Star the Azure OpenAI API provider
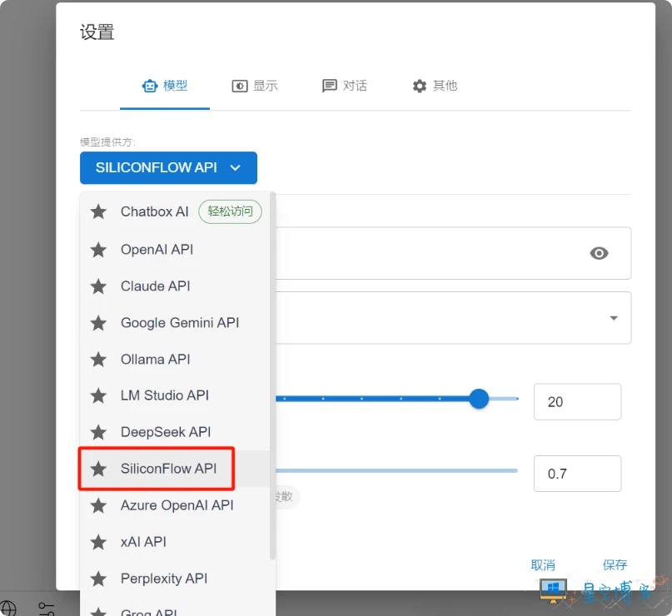The width and height of the screenshot is (672, 616). [98, 505]
